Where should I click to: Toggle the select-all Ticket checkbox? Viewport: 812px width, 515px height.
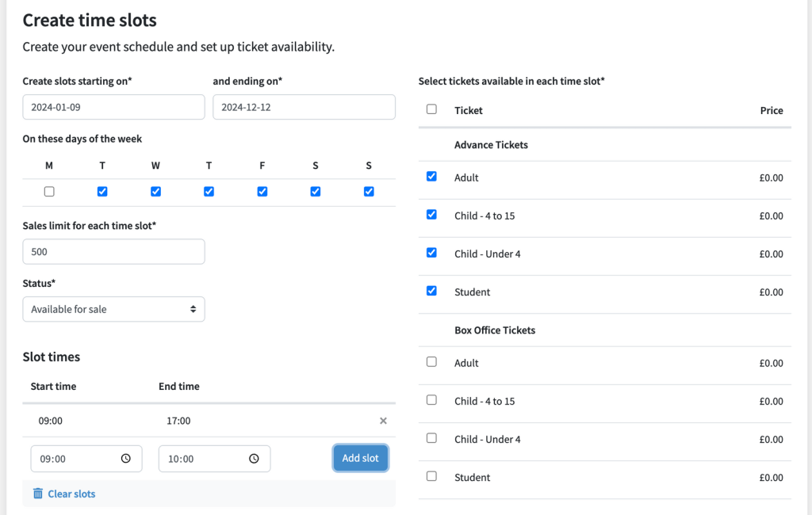click(431, 109)
